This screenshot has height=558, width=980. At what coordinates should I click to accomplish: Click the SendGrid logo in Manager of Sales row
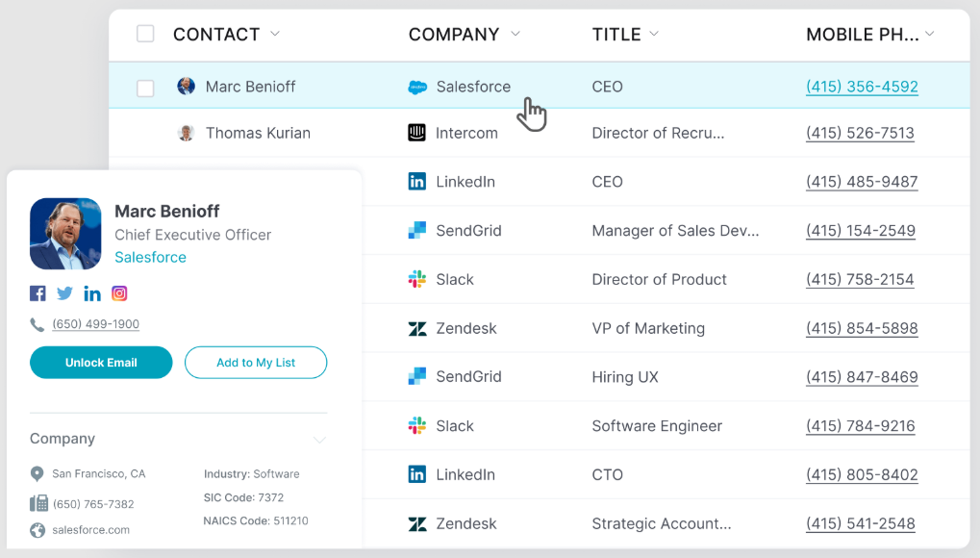click(416, 230)
